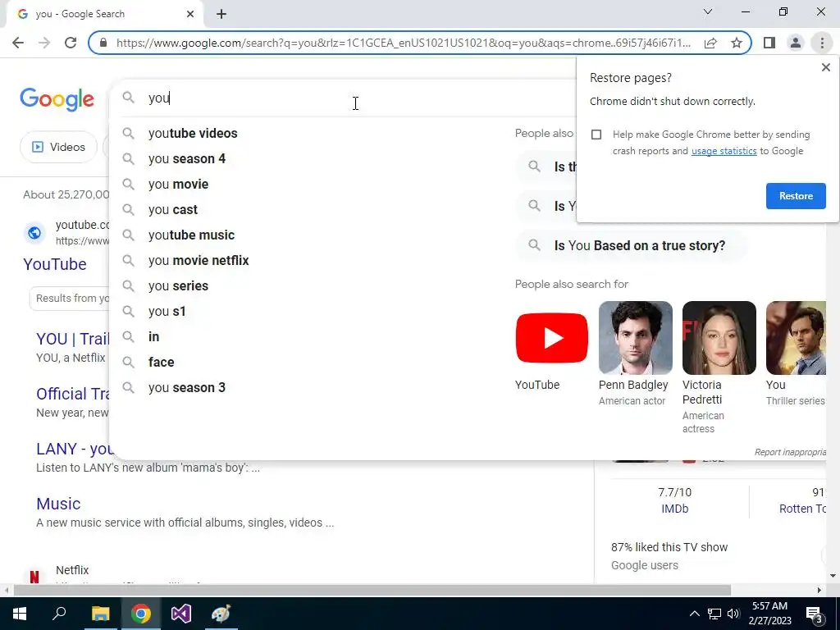Click the magnifier icon in search box

point(128,98)
